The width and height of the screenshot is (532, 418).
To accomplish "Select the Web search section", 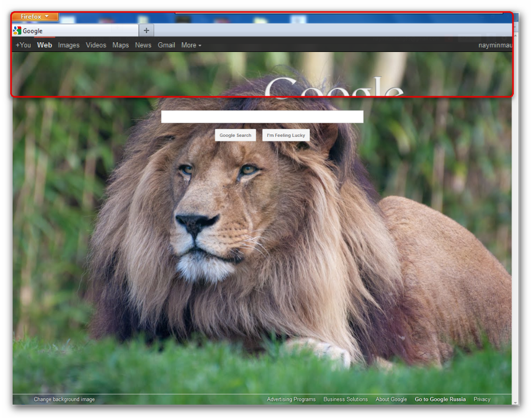I will click(x=44, y=45).
